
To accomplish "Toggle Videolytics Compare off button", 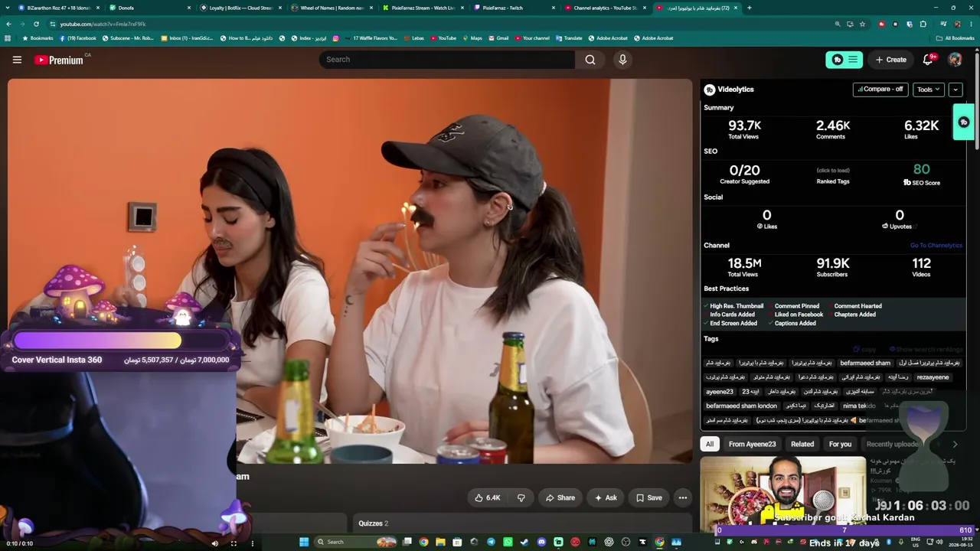I will tap(880, 90).
